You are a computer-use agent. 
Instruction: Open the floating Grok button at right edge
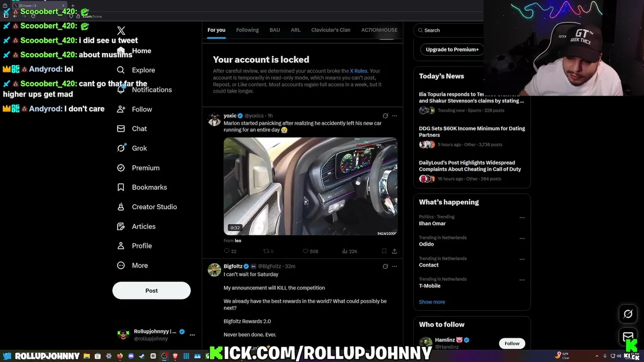(628, 314)
